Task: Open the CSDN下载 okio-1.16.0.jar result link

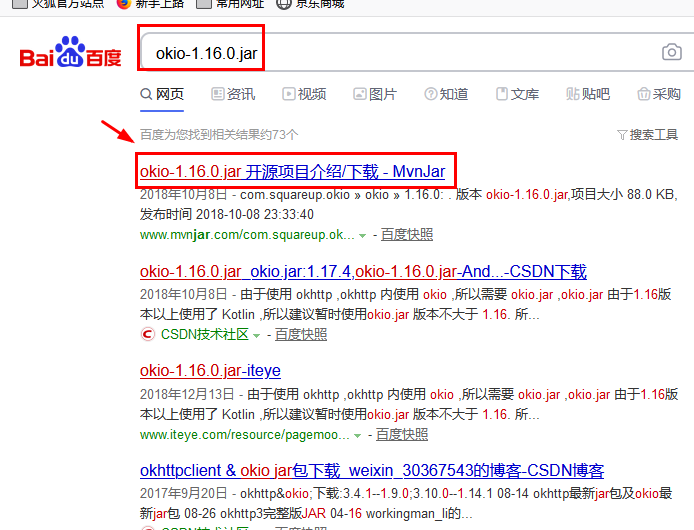Action: coord(363,271)
